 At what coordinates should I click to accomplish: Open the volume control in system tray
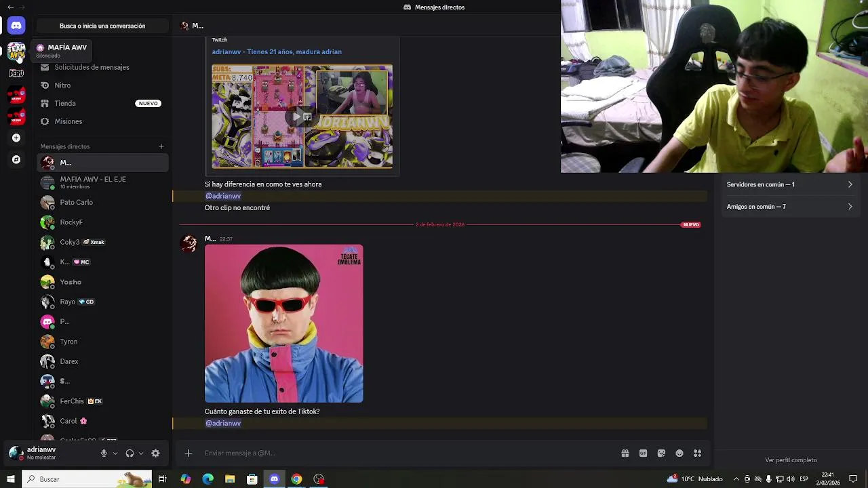point(790,479)
